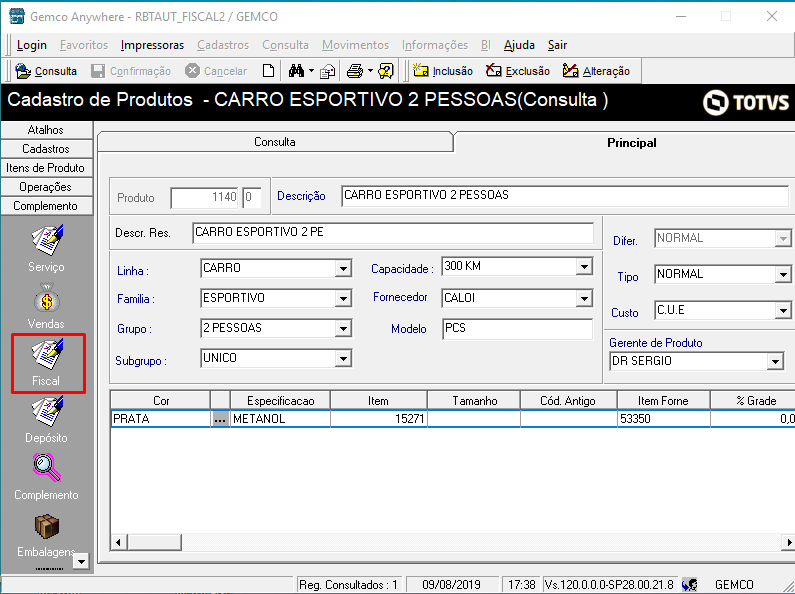Open the Impressoras menu
Viewport: 795px width, 594px height.
(x=152, y=45)
